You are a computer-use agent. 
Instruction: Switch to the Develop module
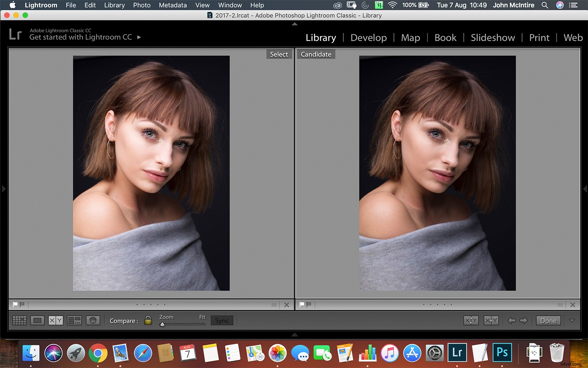pos(368,37)
